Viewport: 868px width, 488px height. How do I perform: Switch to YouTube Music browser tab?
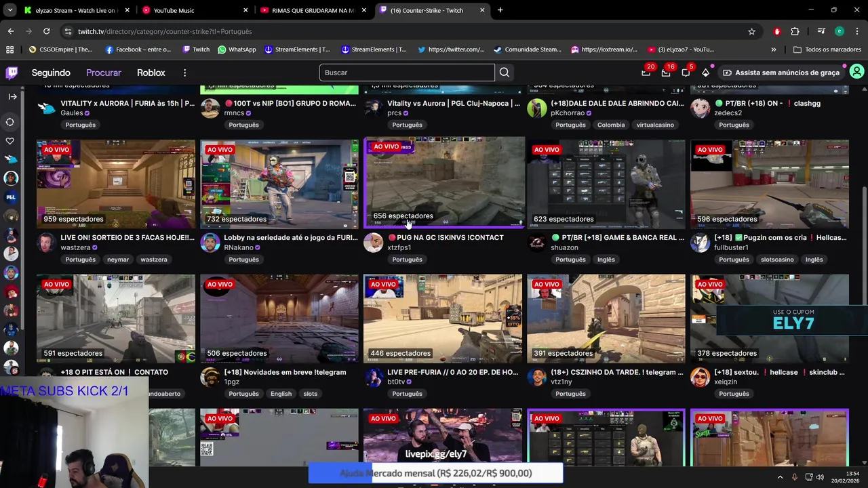pyautogui.click(x=195, y=10)
